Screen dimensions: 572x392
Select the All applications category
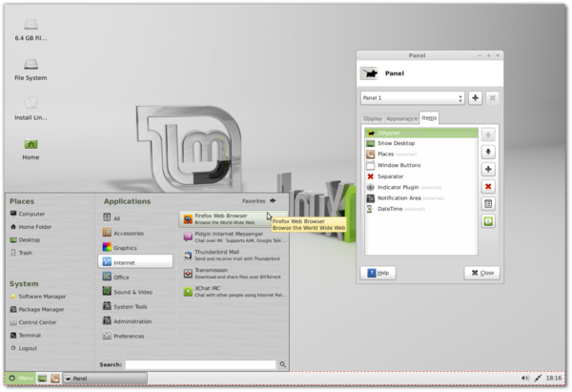pos(135,217)
